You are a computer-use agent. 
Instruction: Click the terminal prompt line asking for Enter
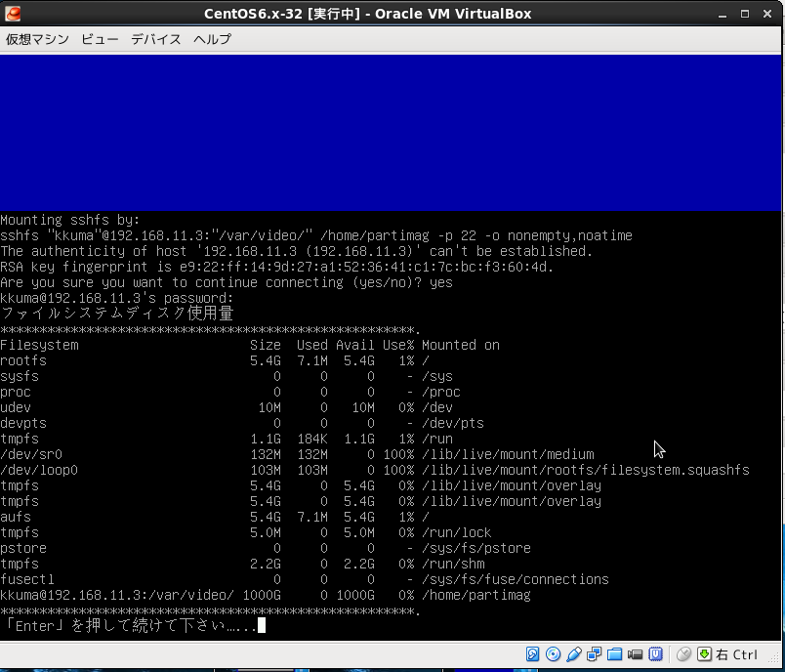pos(132,626)
